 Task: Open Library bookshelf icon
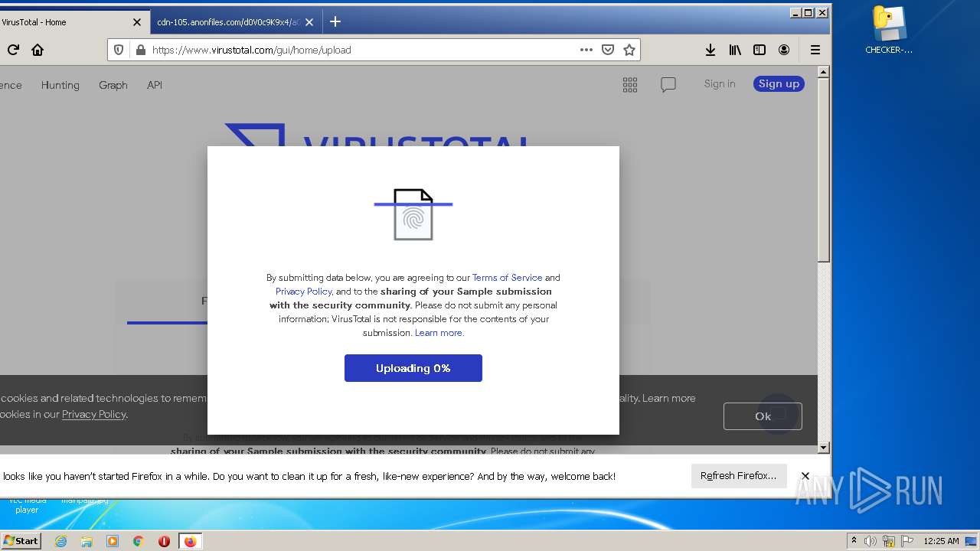(x=735, y=50)
